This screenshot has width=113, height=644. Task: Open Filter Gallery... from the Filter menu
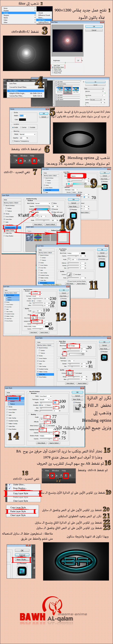coord(15,91)
